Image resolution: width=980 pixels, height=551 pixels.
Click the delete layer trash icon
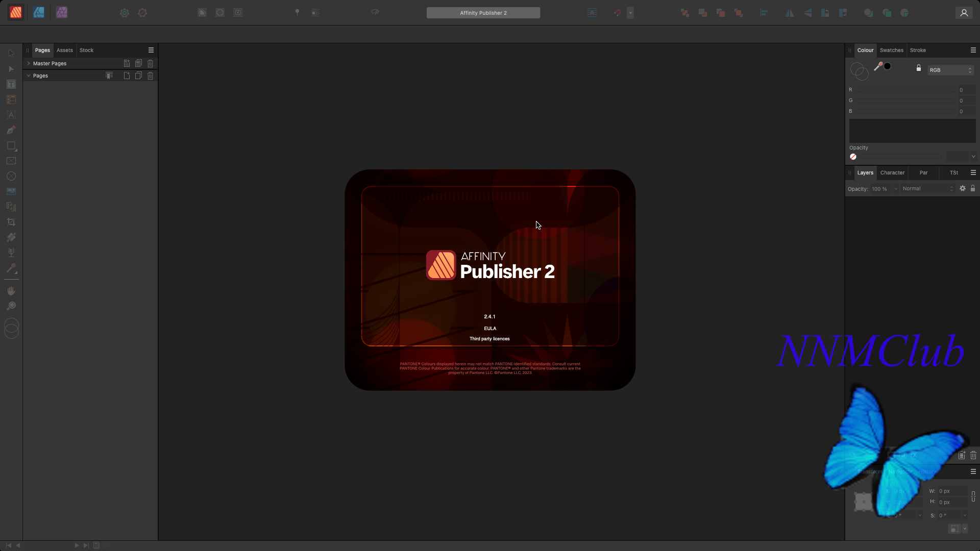973,455
